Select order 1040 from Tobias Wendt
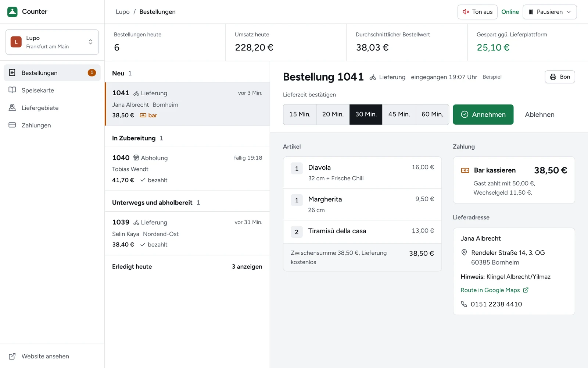The width and height of the screenshot is (588, 368). click(187, 169)
